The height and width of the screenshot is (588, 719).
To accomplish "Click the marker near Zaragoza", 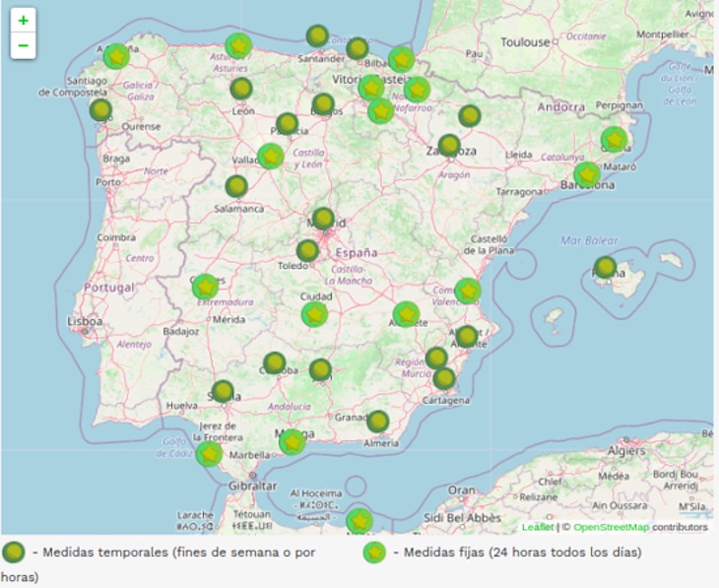I will (449, 145).
